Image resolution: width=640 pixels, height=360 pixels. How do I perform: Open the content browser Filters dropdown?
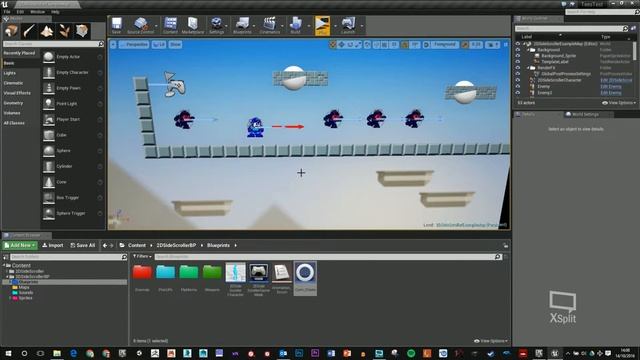coord(142,256)
